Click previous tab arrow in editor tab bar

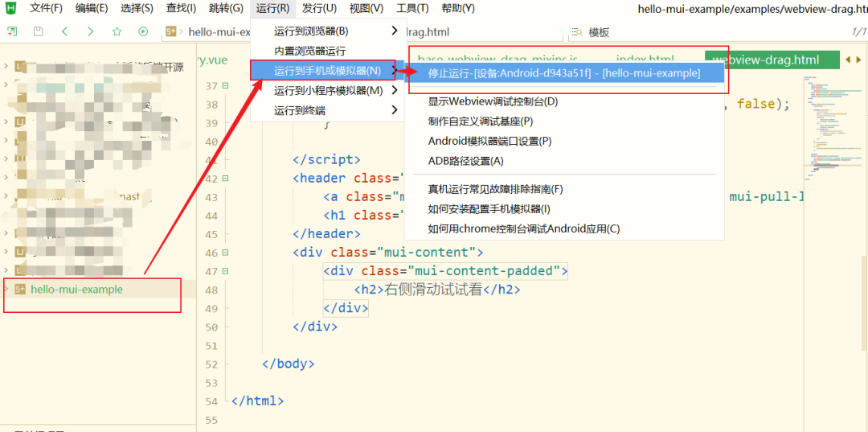tap(849, 60)
